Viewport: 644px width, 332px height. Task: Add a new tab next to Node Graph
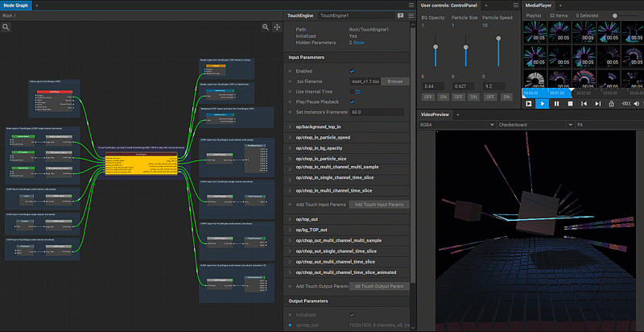(x=36, y=6)
